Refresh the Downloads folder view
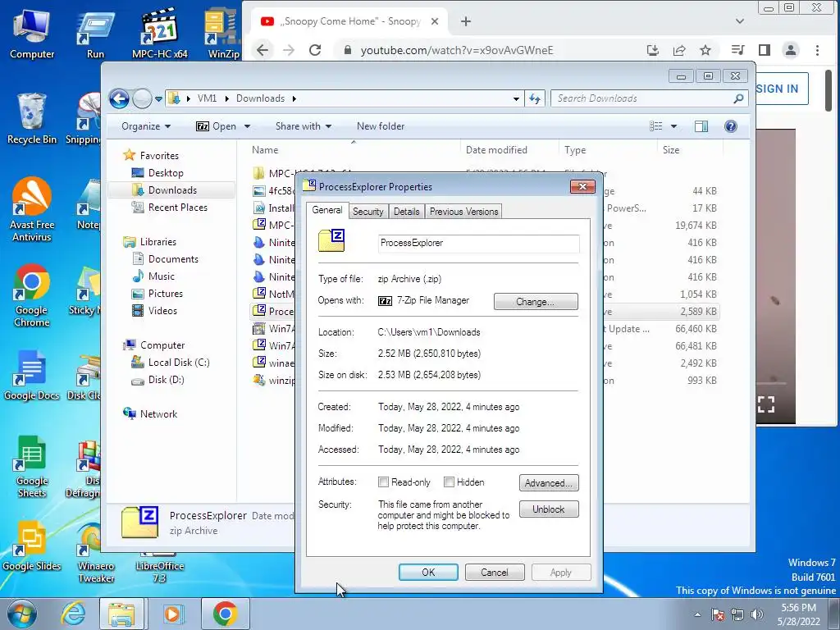Screen dimensions: 840x630 [x=535, y=98]
